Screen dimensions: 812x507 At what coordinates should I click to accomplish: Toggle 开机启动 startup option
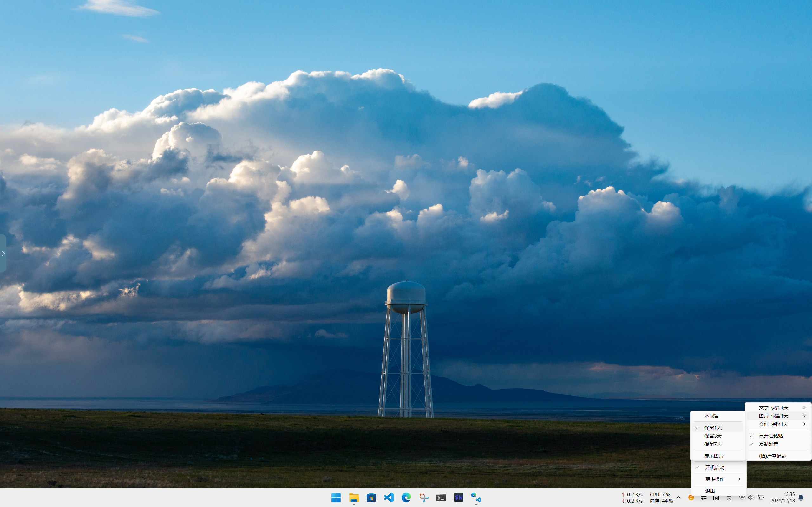pos(715,467)
